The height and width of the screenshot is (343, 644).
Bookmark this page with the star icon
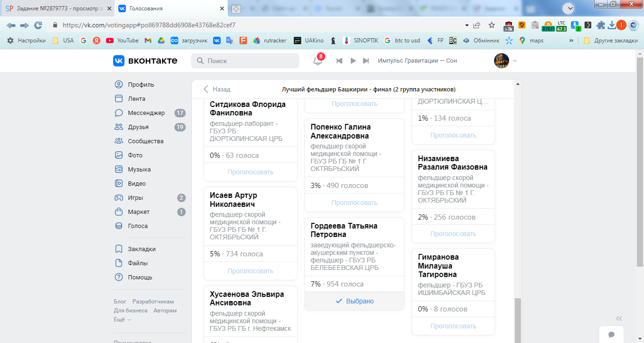(x=492, y=25)
